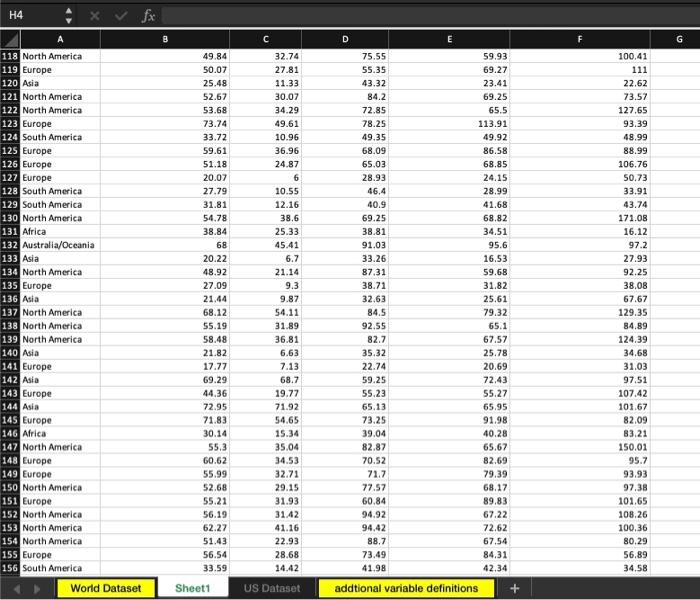700x600 pixels.
Task: Go to next sheet arrow
Action: tap(37, 589)
